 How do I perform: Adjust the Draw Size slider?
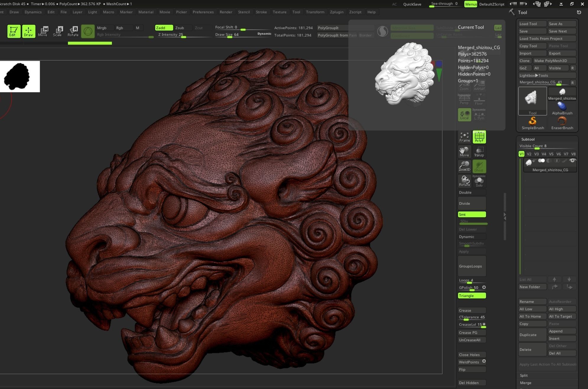click(243, 35)
